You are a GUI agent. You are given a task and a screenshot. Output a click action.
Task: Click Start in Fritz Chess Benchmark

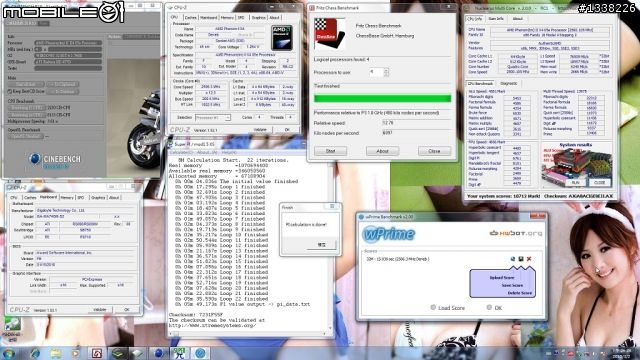pos(331,151)
